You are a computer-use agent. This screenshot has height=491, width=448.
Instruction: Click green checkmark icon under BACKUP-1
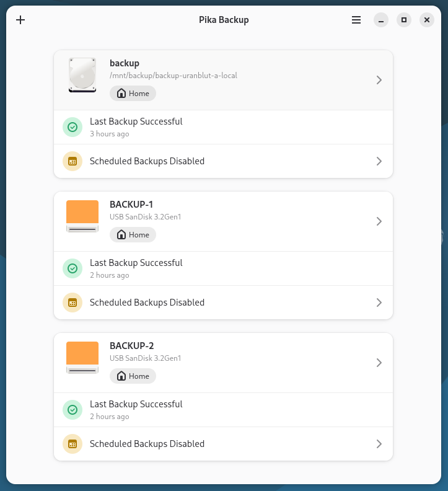coord(72,268)
